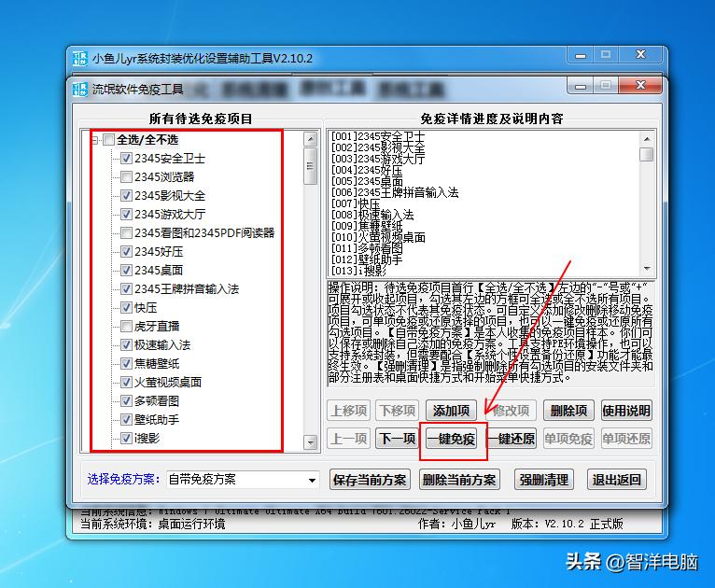Click details list scroll-up arrow

pos(647,138)
